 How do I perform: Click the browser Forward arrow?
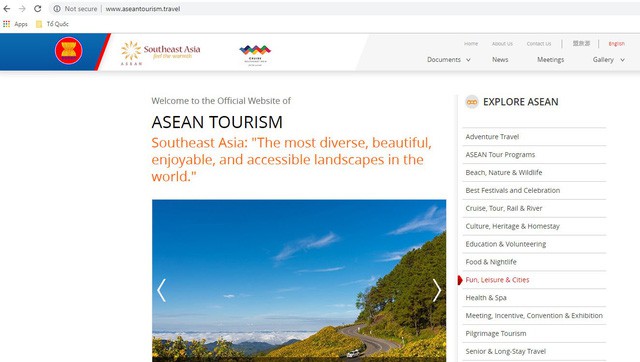tap(22, 9)
